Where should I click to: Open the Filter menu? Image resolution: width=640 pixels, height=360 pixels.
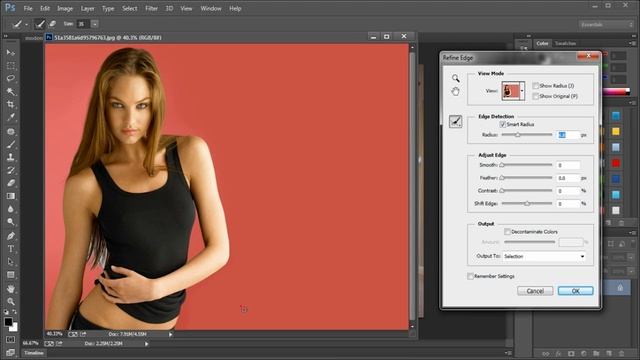pos(151,8)
